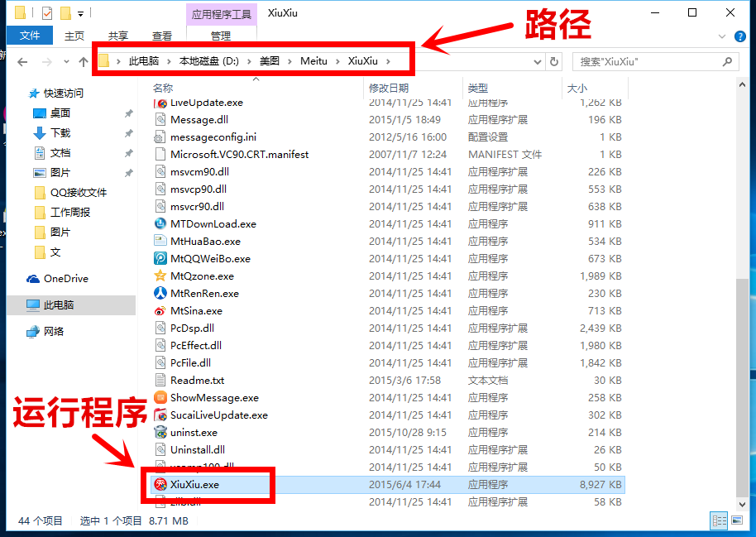The image size is (756, 537).
Task: Navigate to Meitu in breadcrumb
Action: (313, 61)
